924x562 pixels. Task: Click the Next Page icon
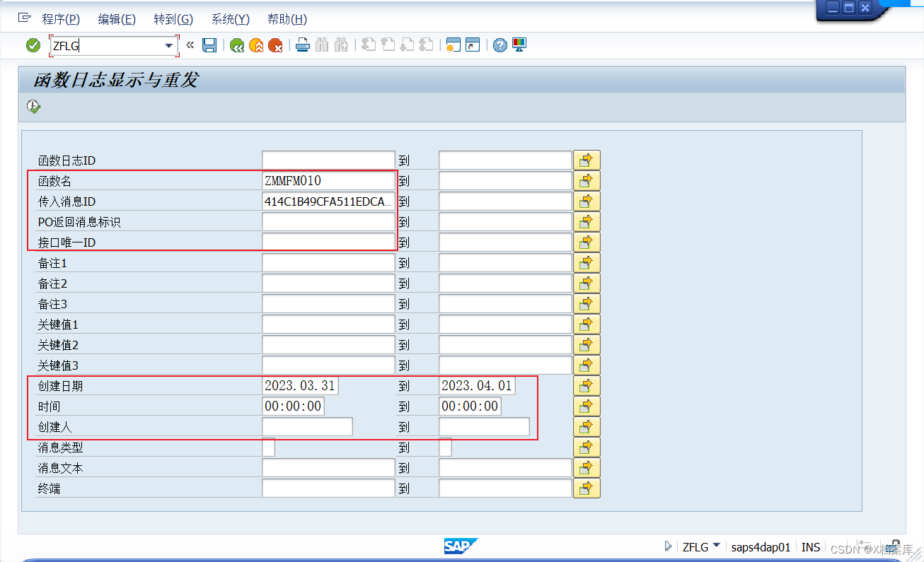pyautogui.click(x=407, y=45)
